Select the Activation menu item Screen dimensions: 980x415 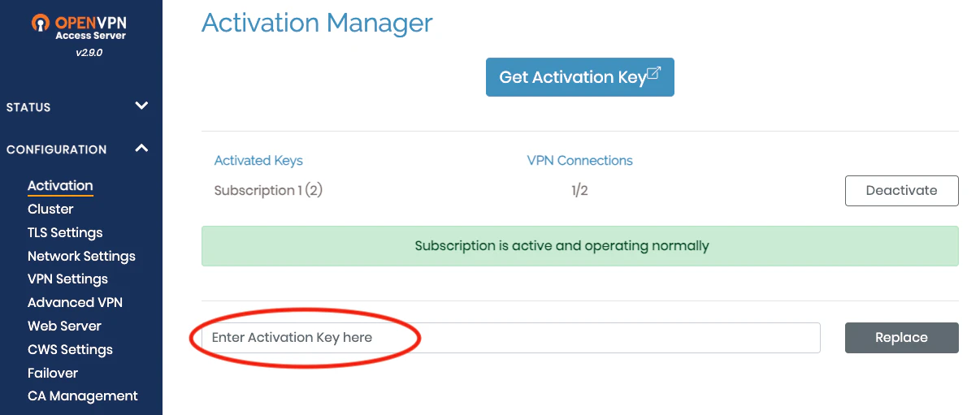coord(60,185)
